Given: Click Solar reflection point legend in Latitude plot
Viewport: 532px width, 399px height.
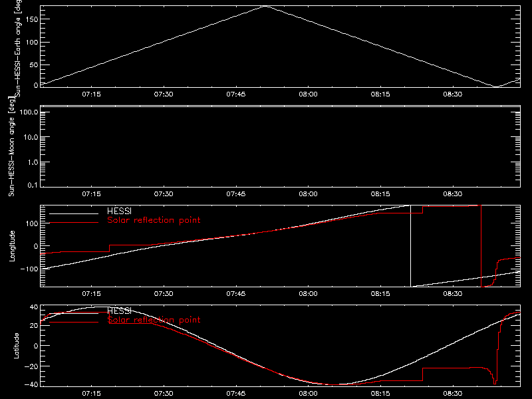Looking at the screenshot, I should pos(154,320).
